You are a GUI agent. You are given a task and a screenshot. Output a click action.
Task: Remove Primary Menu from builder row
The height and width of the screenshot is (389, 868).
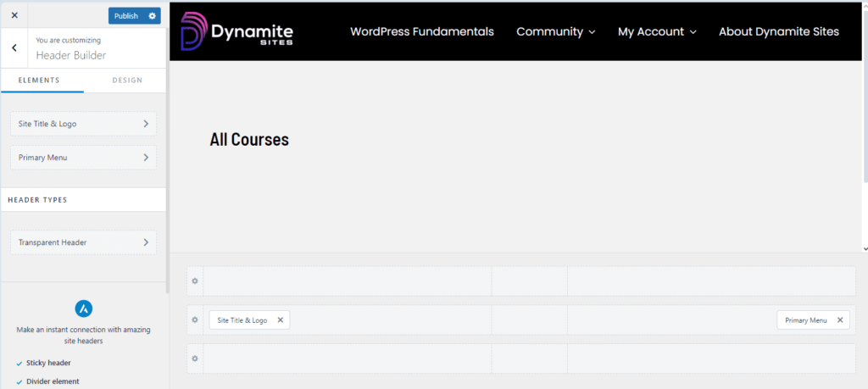point(840,320)
